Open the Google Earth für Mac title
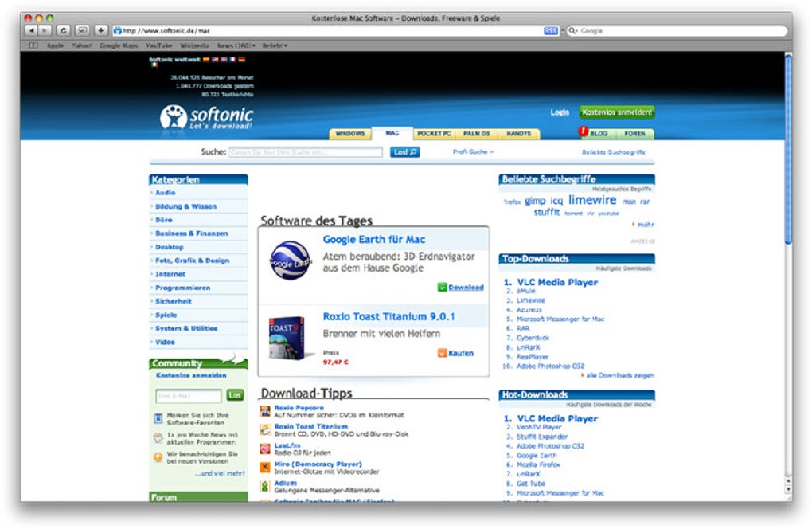812x529 pixels. [x=374, y=239]
